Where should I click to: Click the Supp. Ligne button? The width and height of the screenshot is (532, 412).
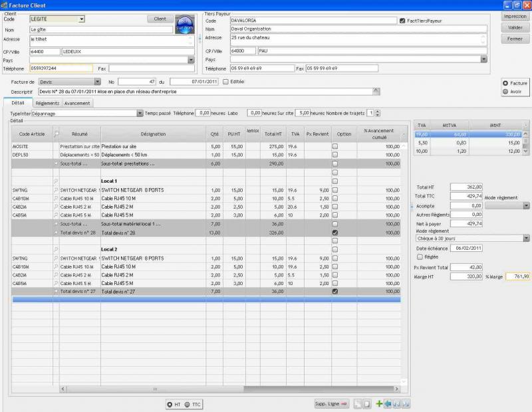click(331, 404)
